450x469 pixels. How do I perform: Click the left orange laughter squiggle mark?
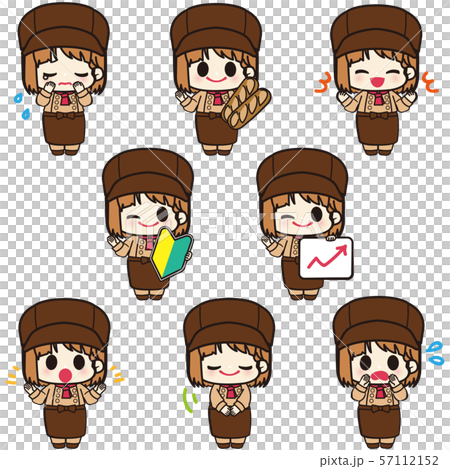(x=323, y=83)
